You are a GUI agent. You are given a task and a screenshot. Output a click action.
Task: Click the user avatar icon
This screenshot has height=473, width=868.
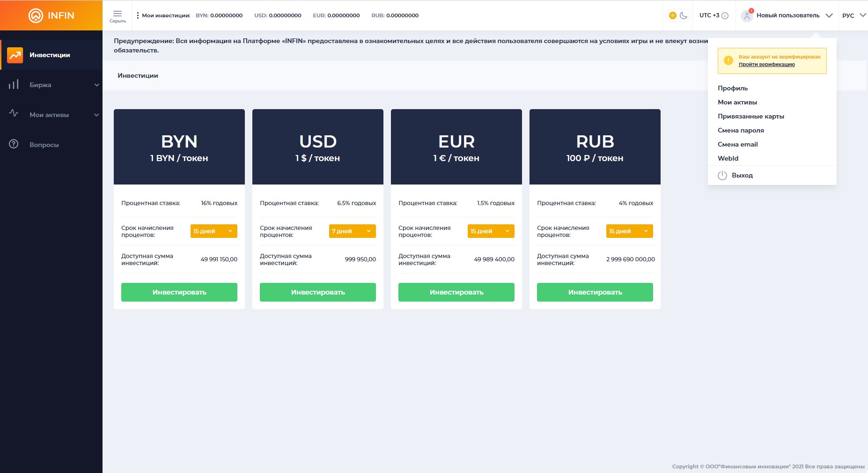(747, 15)
